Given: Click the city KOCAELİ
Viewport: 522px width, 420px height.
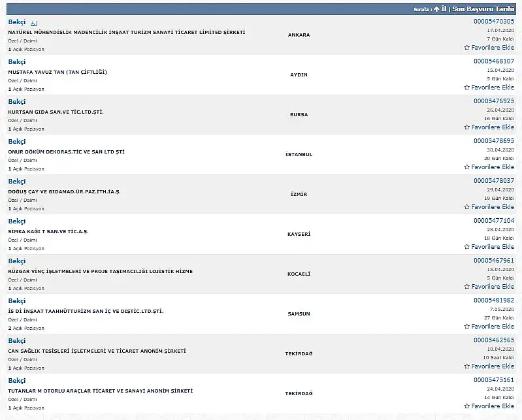Looking at the screenshot, I should [299, 274].
